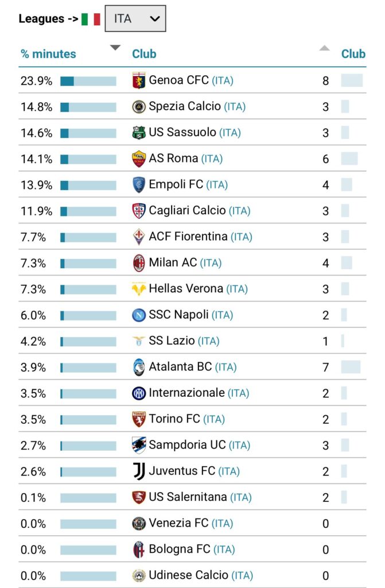Screen dimensions: 385x588
Task: Click the Milan AC crest icon
Action: (x=139, y=263)
